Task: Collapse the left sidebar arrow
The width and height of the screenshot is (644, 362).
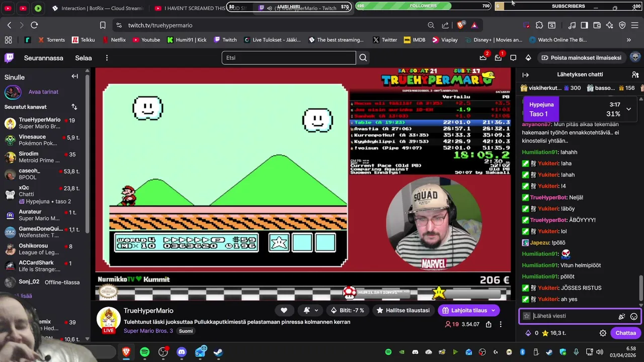Action: coord(75,76)
